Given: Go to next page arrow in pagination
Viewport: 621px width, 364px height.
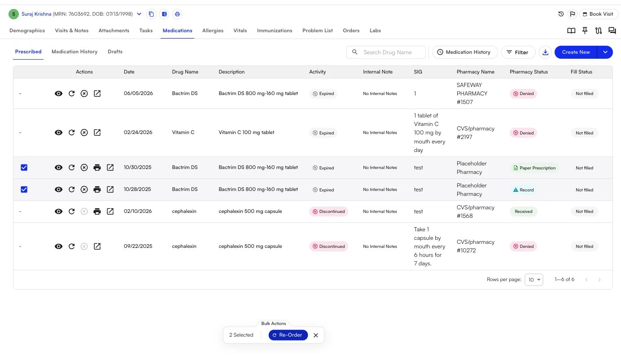Looking at the screenshot, I should tap(599, 280).
